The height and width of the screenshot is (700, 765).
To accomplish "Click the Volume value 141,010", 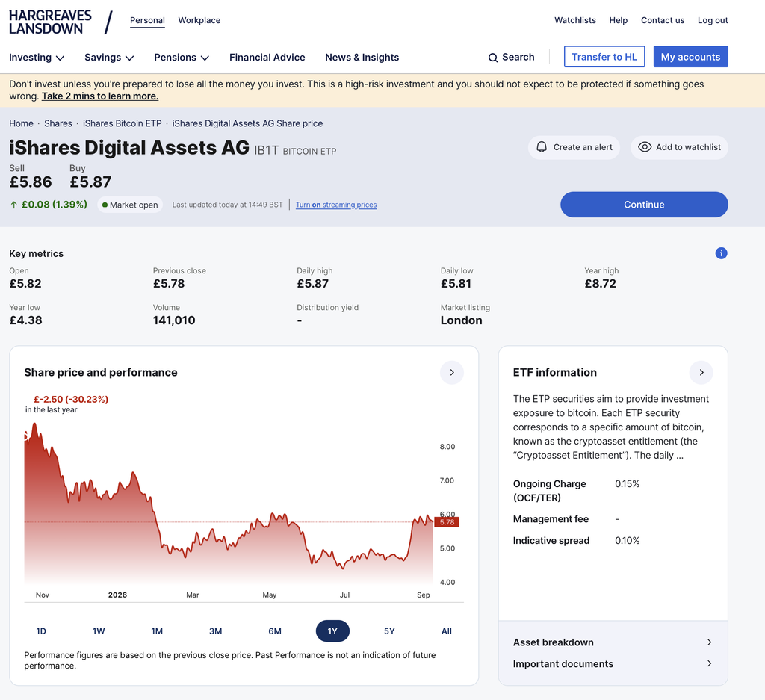I will pos(173,320).
